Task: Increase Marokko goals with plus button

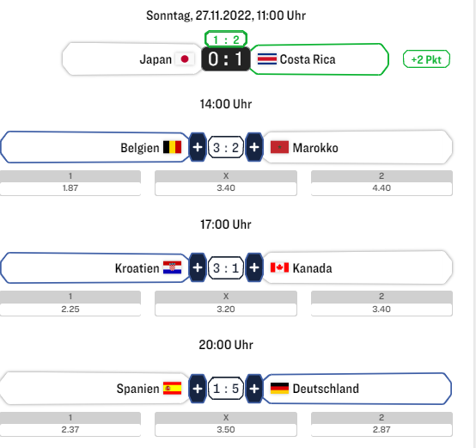Action: (x=254, y=147)
